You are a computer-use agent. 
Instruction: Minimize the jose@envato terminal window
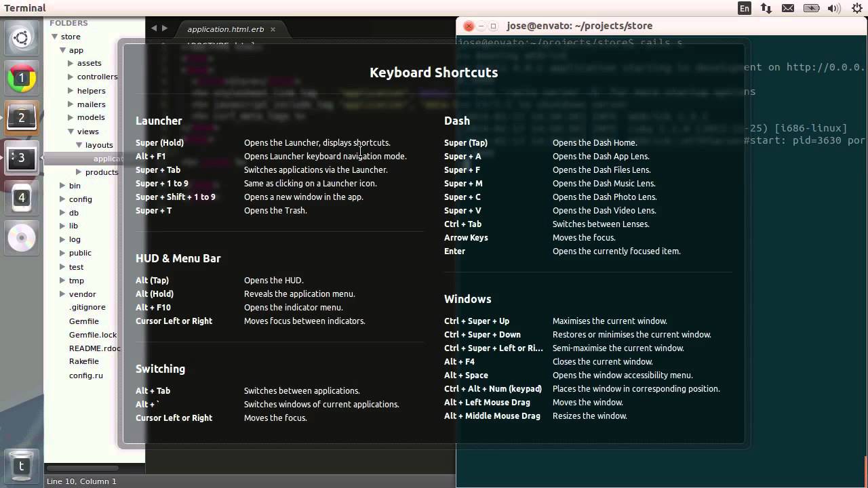(481, 26)
